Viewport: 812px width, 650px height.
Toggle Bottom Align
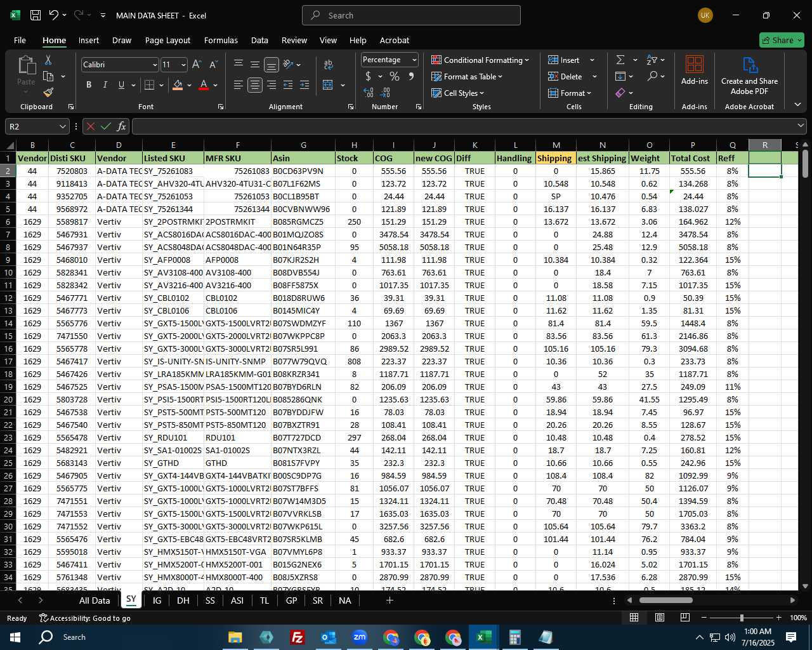coord(272,64)
